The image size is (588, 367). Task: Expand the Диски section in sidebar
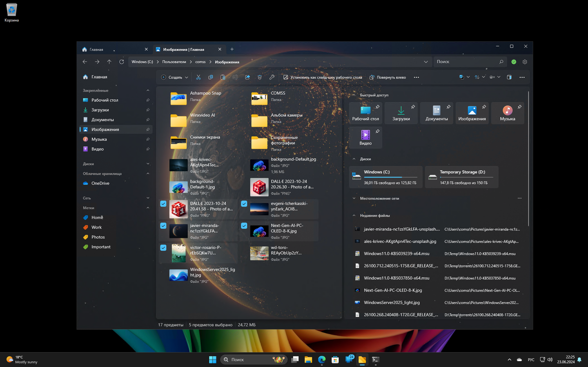coord(148,164)
